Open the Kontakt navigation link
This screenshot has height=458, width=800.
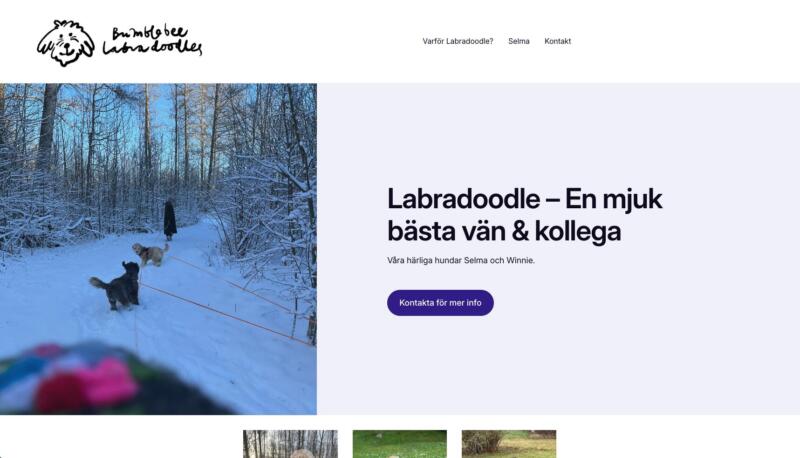coord(557,41)
